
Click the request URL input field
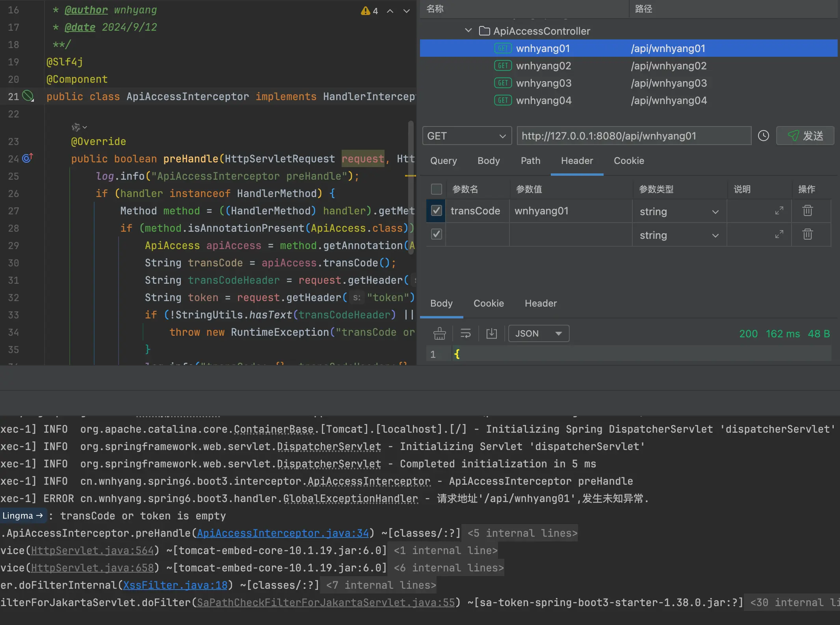pos(634,136)
